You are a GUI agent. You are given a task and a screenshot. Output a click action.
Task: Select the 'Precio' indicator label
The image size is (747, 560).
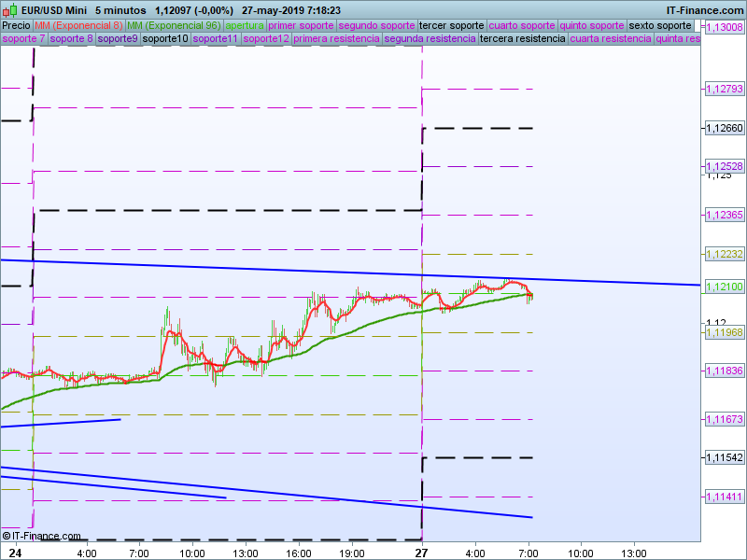tap(16, 25)
